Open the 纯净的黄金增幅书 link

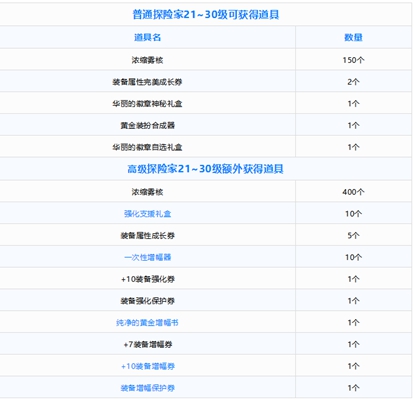pyautogui.click(x=147, y=323)
